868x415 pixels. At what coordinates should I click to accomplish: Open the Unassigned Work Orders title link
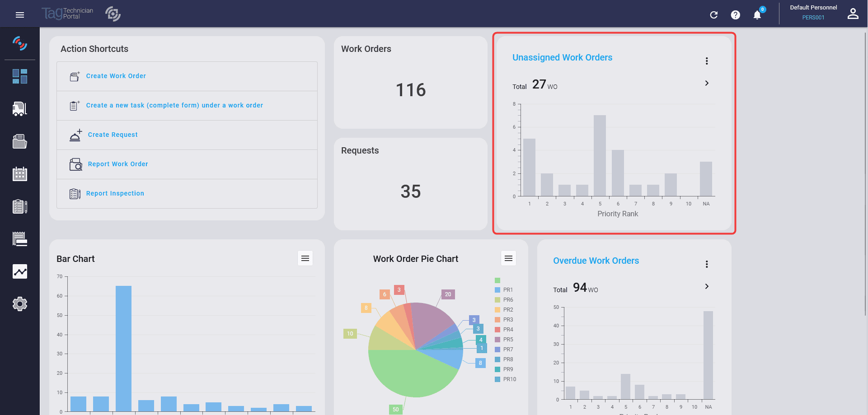562,57
